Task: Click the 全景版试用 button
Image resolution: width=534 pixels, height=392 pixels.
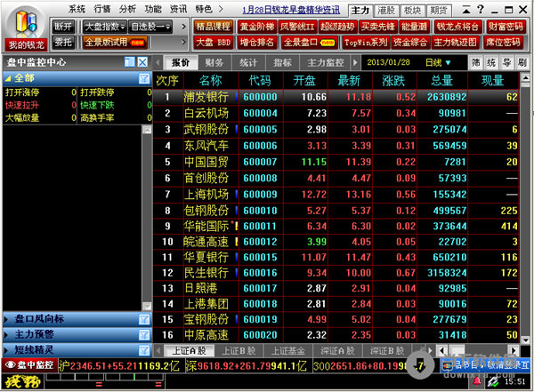Action: [x=115, y=43]
